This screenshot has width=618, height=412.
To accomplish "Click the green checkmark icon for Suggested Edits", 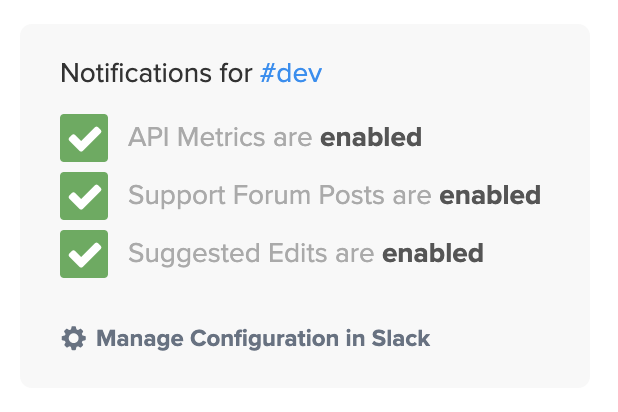I will click(84, 254).
